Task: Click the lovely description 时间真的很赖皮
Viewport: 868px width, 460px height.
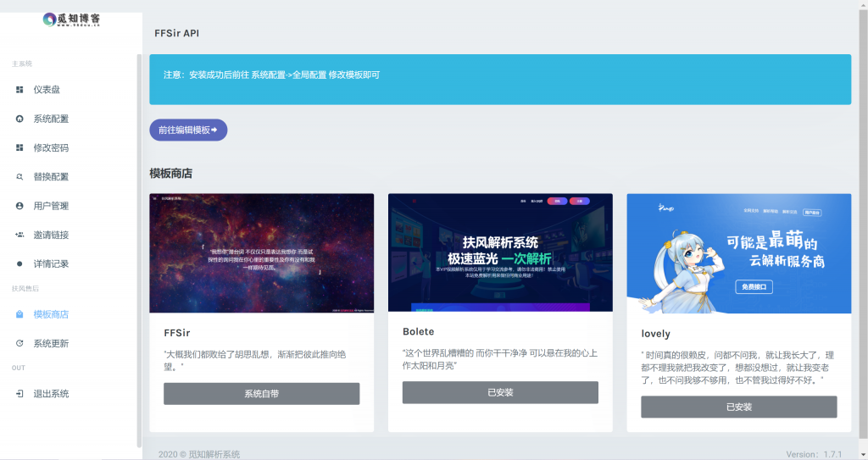Action: pos(738,368)
